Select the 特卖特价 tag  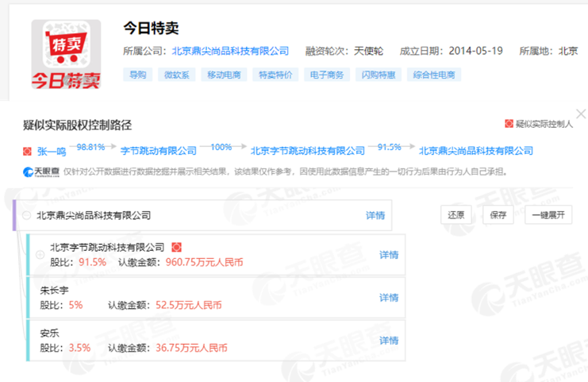click(275, 75)
